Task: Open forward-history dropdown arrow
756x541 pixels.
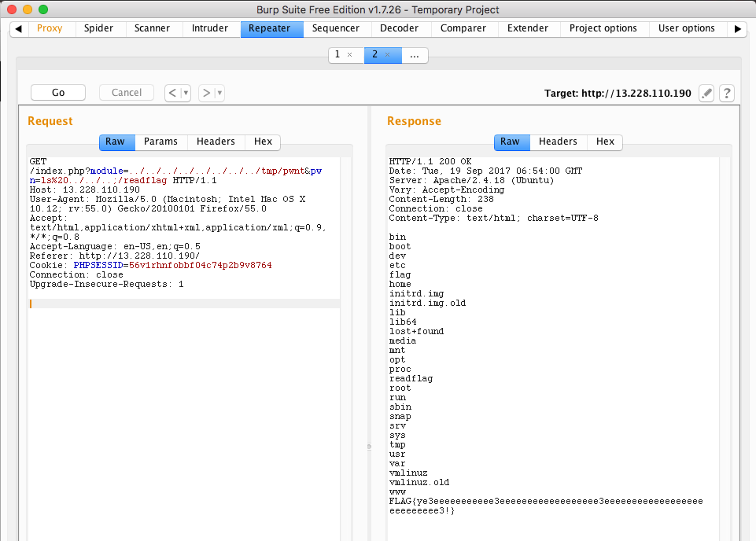Action: pos(219,93)
